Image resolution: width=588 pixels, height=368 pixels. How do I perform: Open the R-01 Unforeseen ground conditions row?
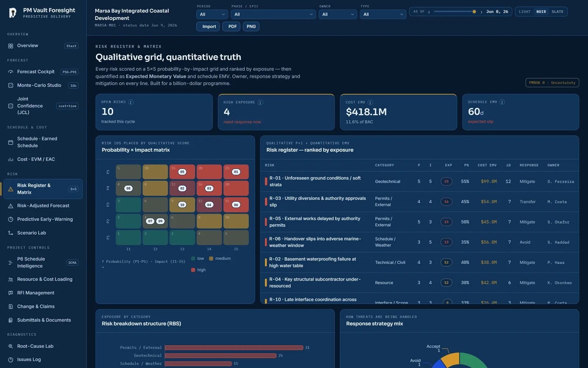point(419,181)
